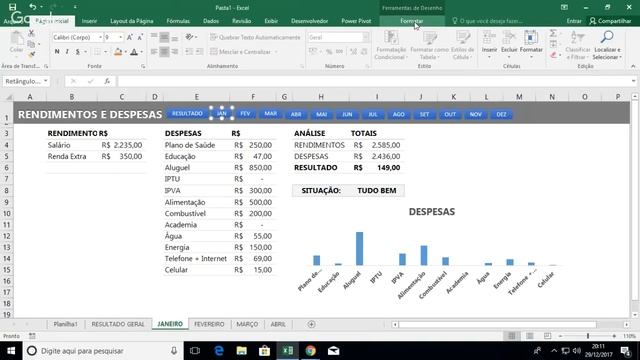Image resolution: width=640 pixels, height=360 pixels.
Task: Click the Entrar sign-in link
Action: coord(574,21)
